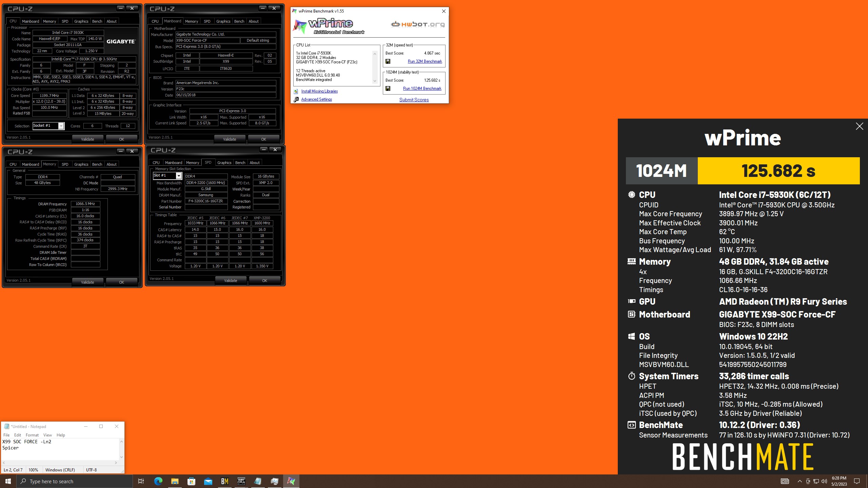
Task: Open Microsoft Store from the taskbar
Action: (x=191, y=481)
